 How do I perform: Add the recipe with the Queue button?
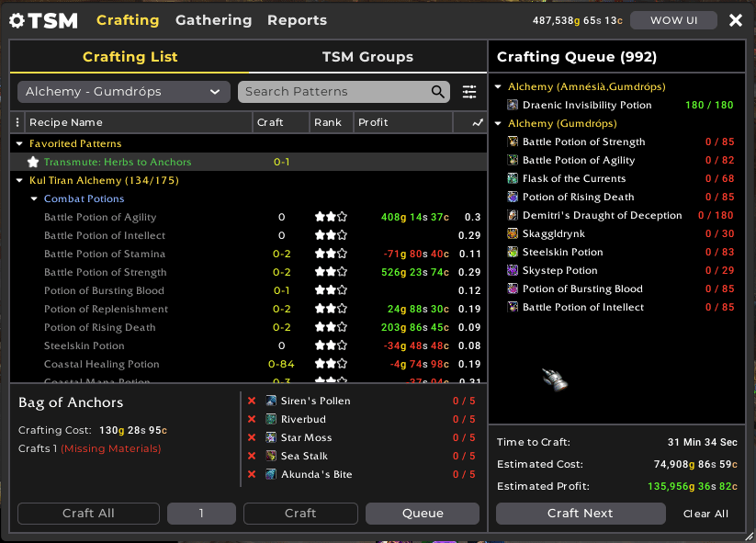pyautogui.click(x=423, y=513)
